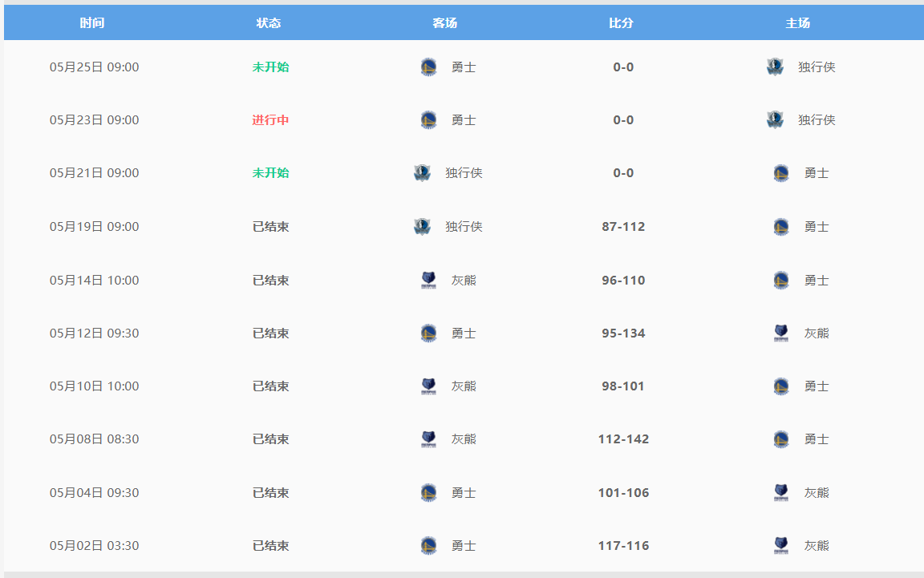Image resolution: width=924 pixels, height=578 pixels.
Task: Click home team 勇士 on 05月10日
Action: point(817,386)
